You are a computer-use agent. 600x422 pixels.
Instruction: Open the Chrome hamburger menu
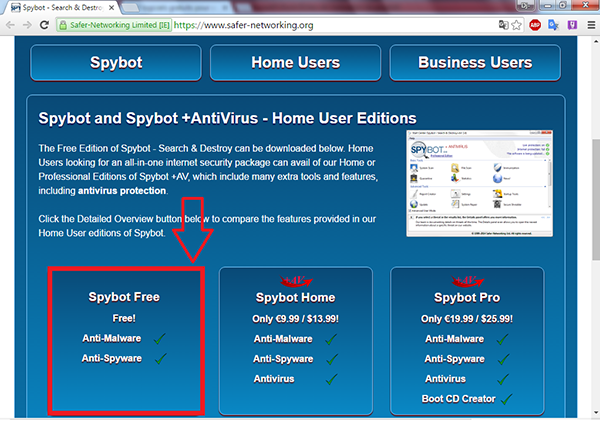(x=591, y=25)
